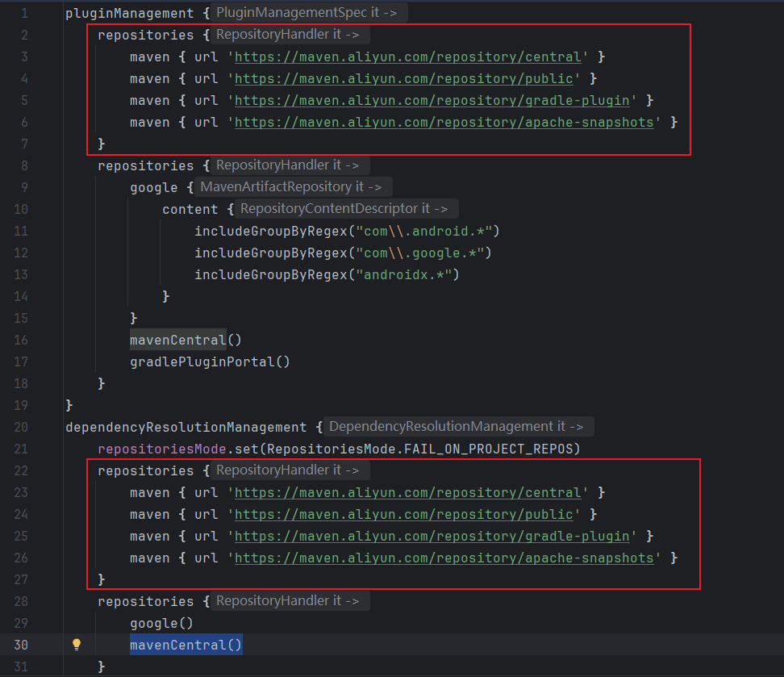Click line number 22 in gutter
Viewport: 784px width, 677px height.
(x=21, y=471)
